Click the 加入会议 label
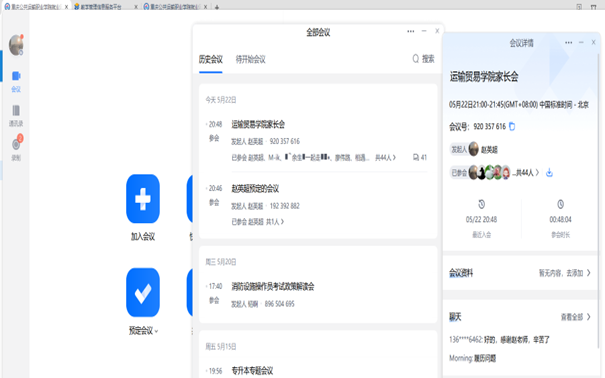The width and height of the screenshot is (605, 378). [x=143, y=236]
